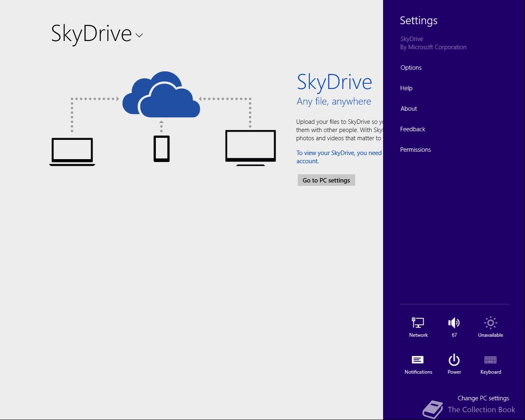Click the monitor device illustration
The image size is (525, 420).
click(x=251, y=148)
